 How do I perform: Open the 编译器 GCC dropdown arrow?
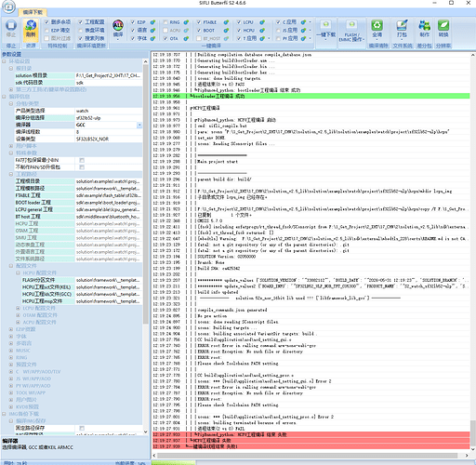(139, 125)
